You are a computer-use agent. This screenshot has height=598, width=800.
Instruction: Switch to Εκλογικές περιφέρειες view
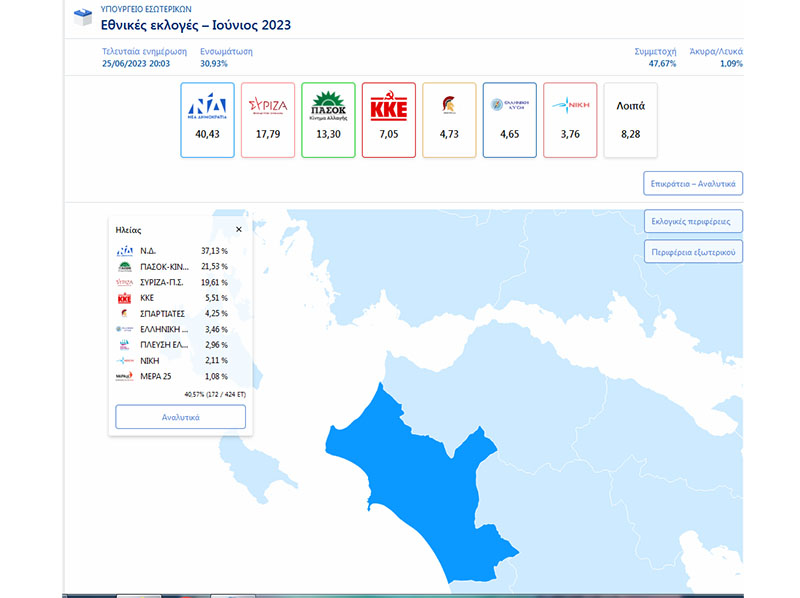[x=693, y=220]
